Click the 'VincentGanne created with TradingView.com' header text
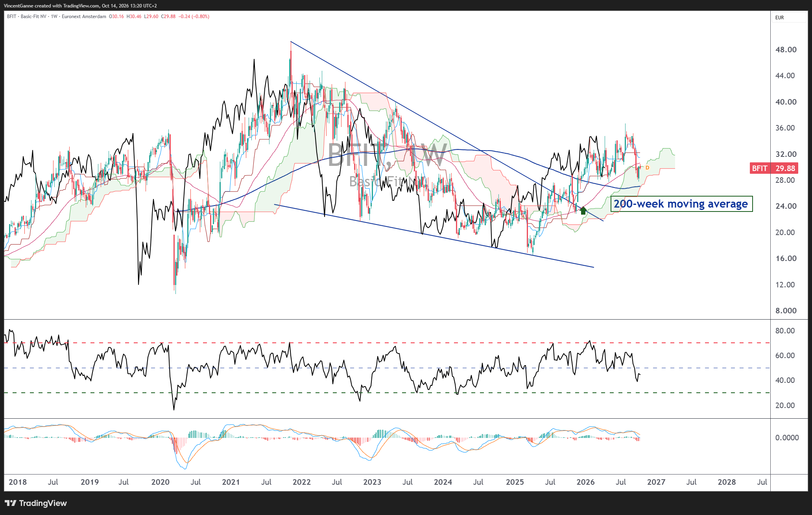812x515 pixels. 52,6
